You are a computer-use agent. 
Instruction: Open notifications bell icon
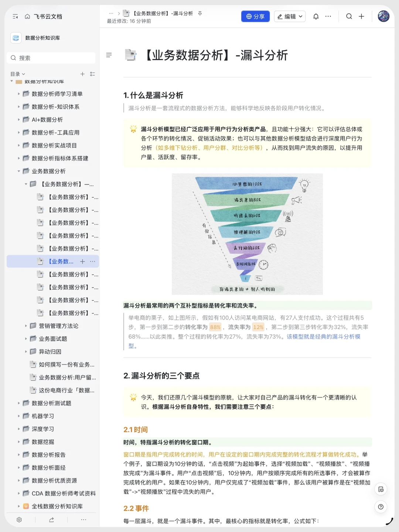(316, 17)
